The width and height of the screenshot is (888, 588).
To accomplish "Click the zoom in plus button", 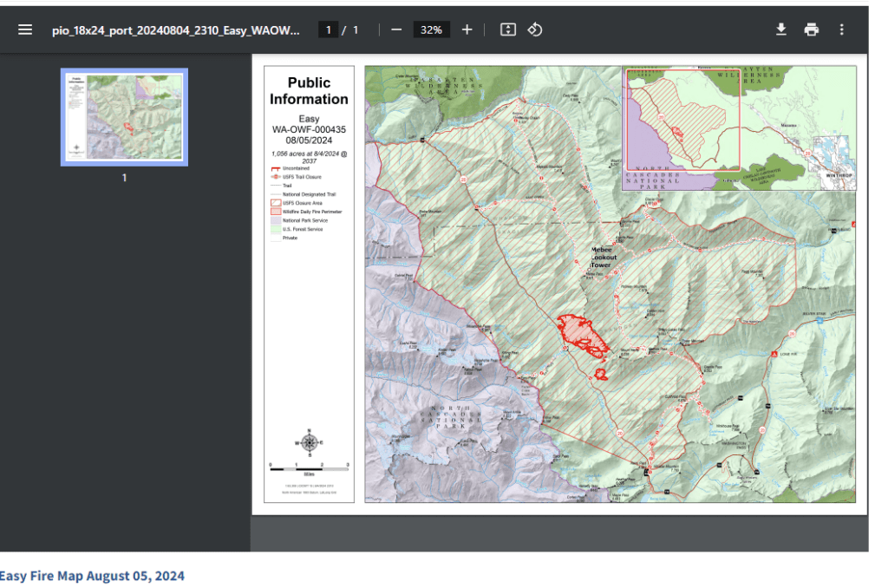I will (x=467, y=29).
